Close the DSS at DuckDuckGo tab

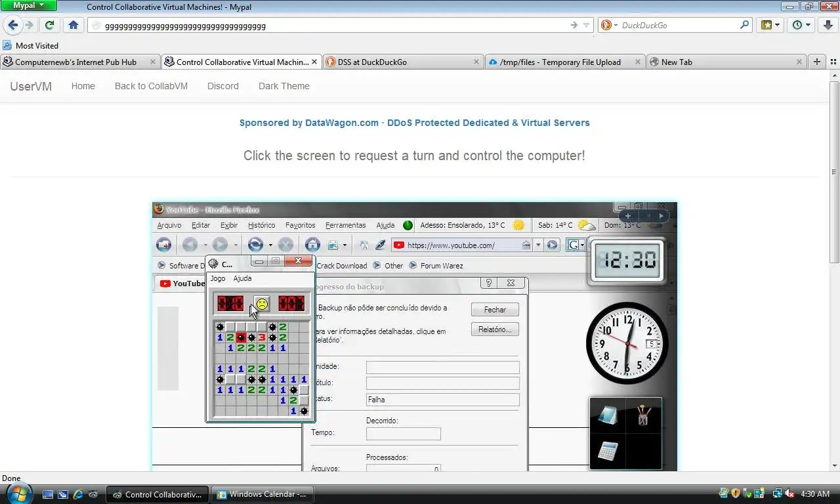pyautogui.click(x=476, y=62)
